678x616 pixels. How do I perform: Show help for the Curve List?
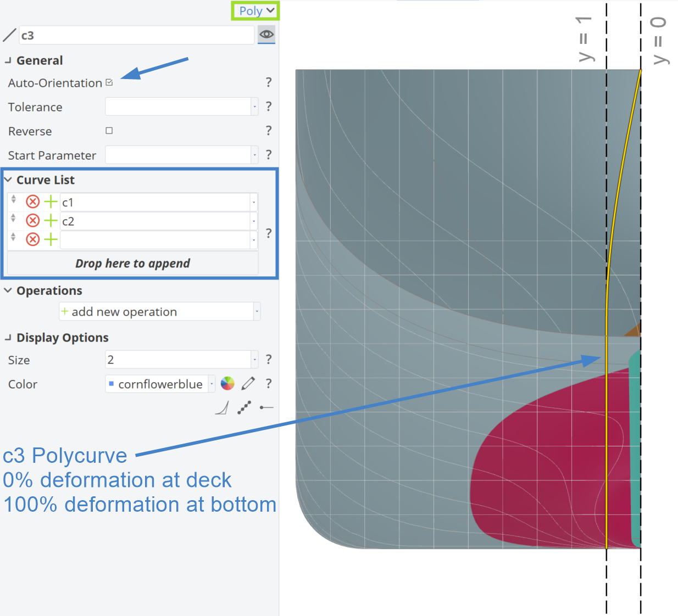tap(269, 233)
